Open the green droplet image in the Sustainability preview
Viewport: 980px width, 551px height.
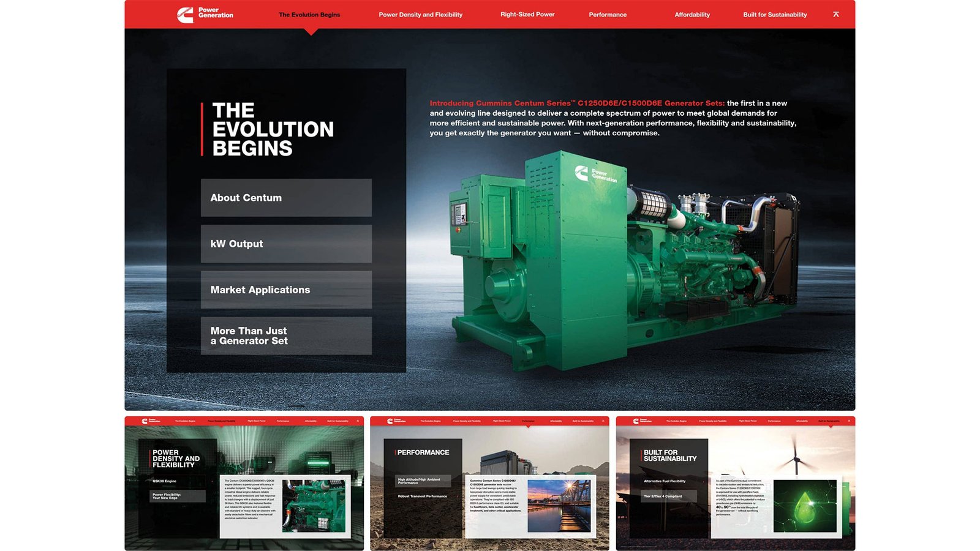(x=805, y=506)
